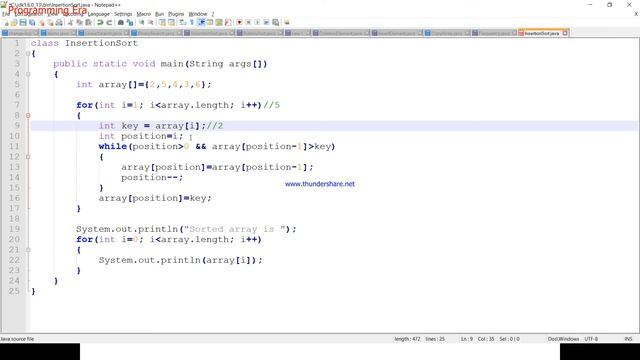
Task: Click 'class InsertionSort' on line 1
Action: point(84,43)
